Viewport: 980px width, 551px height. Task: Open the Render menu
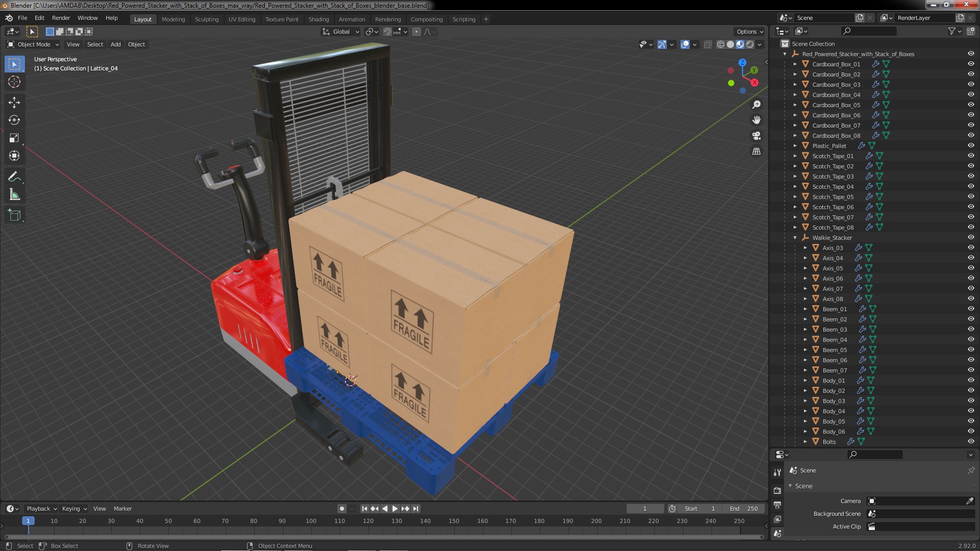coord(61,18)
